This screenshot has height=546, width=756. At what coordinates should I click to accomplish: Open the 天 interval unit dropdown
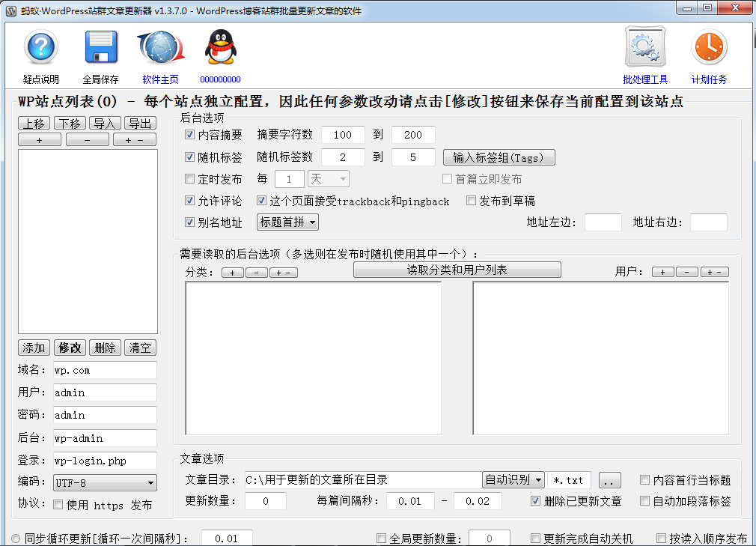tap(329, 179)
